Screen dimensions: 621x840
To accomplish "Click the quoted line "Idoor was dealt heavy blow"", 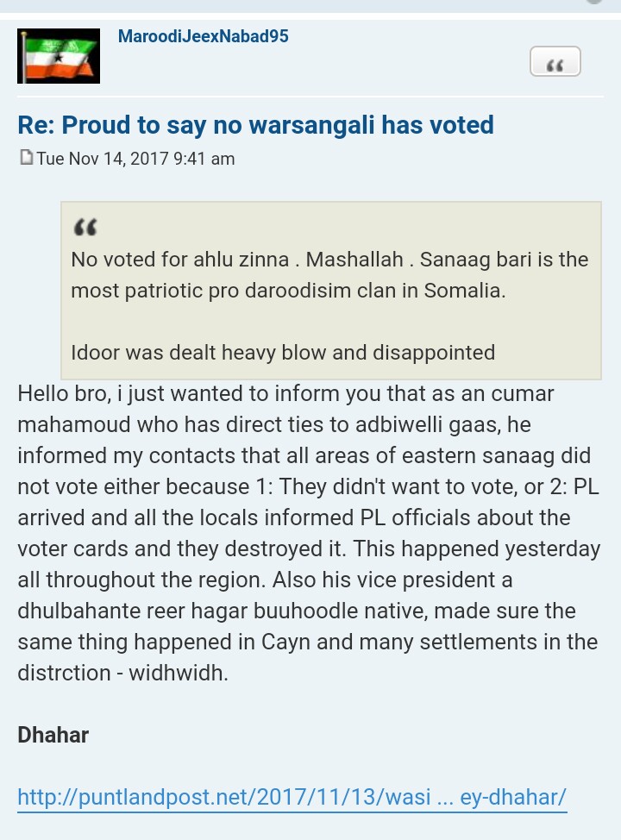I will (283, 353).
